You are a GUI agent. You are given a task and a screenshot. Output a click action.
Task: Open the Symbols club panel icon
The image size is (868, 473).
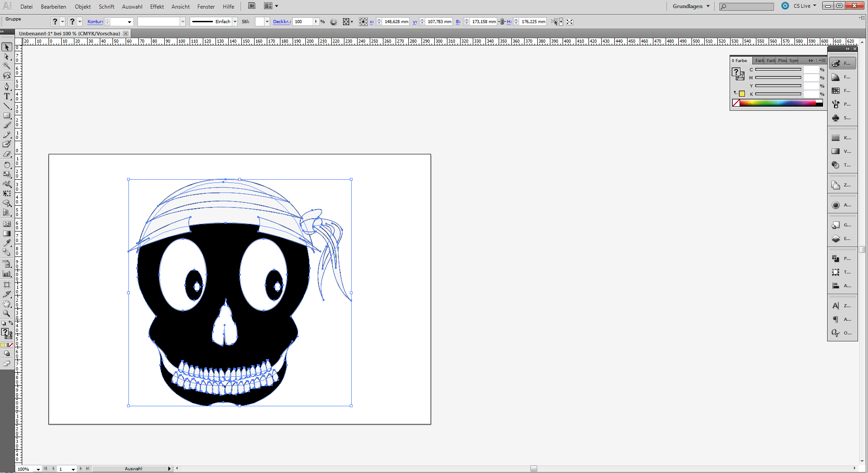coord(836,118)
